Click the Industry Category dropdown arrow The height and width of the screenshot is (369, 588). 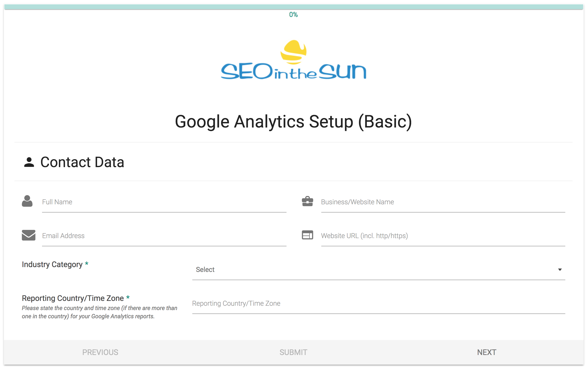560,270
